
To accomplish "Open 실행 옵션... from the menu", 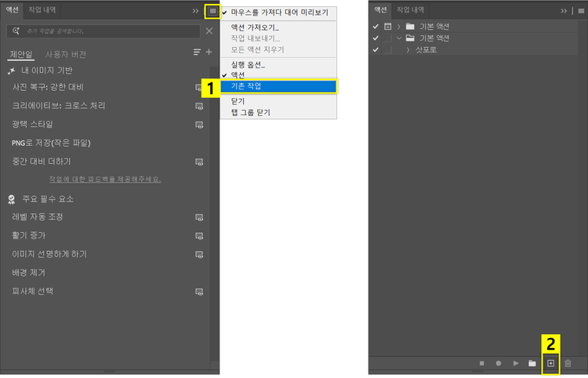I will click(x=278, y=65).
